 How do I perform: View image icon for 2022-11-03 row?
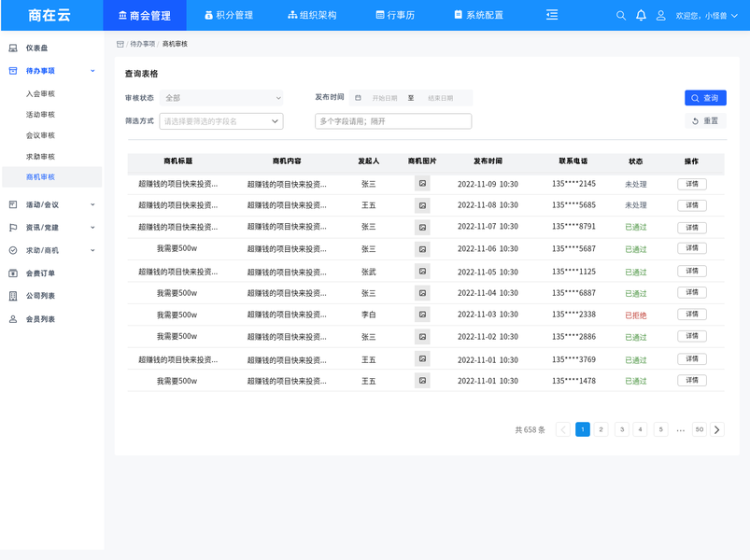(x=422, y=315)
